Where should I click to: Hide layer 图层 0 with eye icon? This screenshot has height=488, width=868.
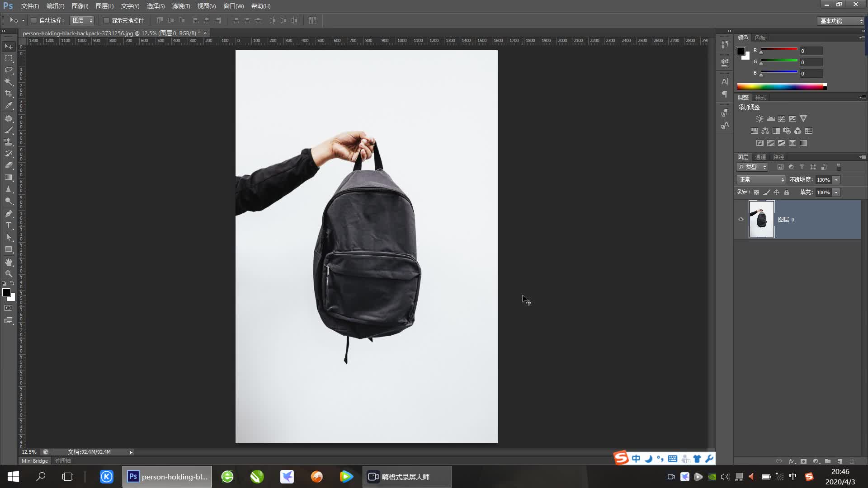click(x=741, y=220)
